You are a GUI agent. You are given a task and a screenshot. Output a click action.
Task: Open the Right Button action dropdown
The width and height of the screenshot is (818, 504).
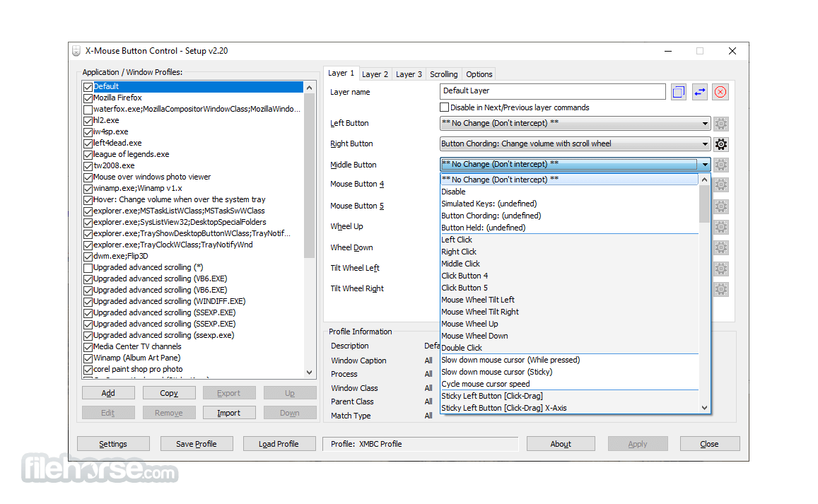click(575, 143)
